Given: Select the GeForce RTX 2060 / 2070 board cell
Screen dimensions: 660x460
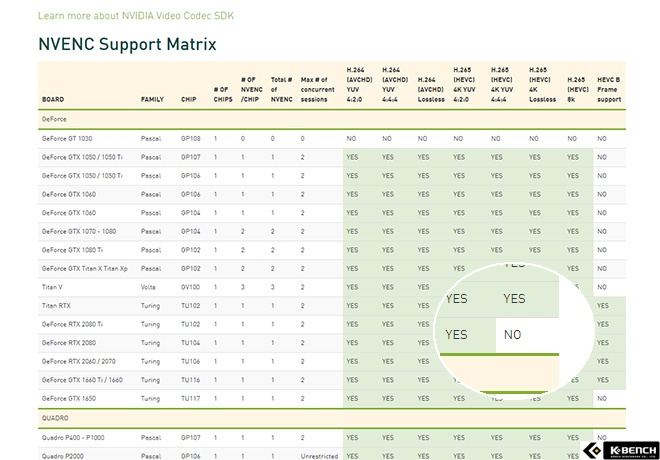Looking at the screenshot, I should pyautogui.click(x=78, y=361).
